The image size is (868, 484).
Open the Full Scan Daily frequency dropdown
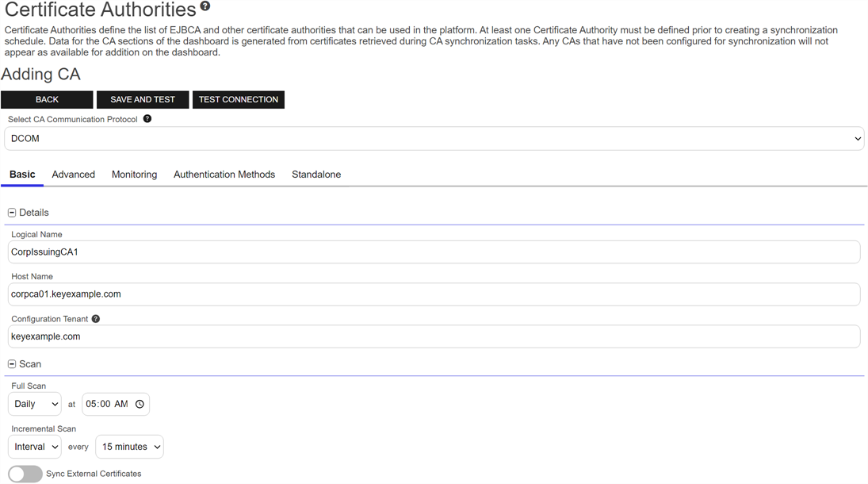pyautogui.click(x=35, y=404)
